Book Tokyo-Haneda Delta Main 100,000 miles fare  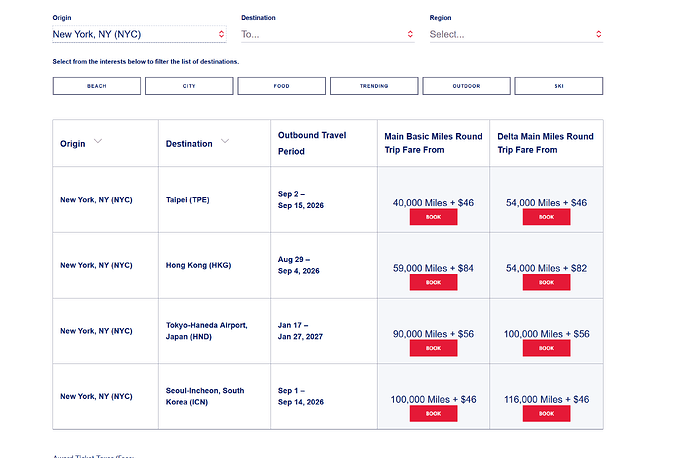pyautogui.click(x=546, y=348)
